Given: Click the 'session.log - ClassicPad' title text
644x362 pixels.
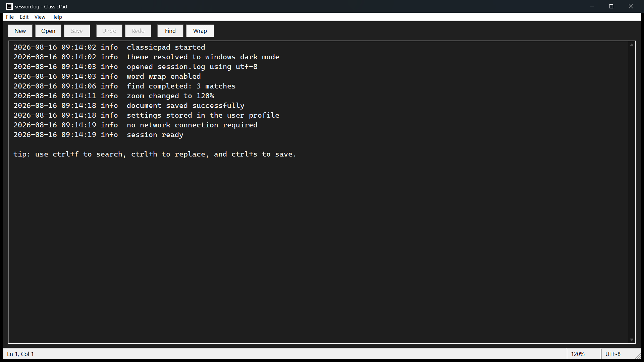Looking at the screenshot, I should (41, 7).
